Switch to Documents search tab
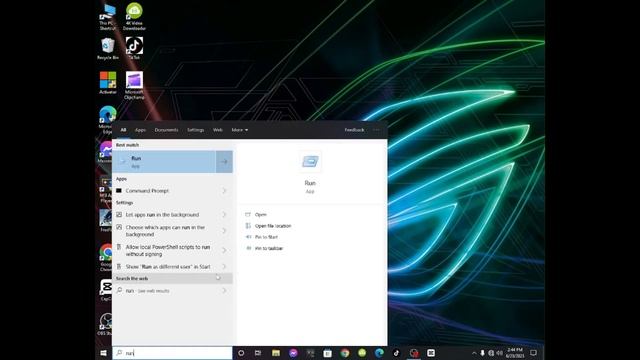The height and width of the screenshot is (360, 640). (166, 130)
